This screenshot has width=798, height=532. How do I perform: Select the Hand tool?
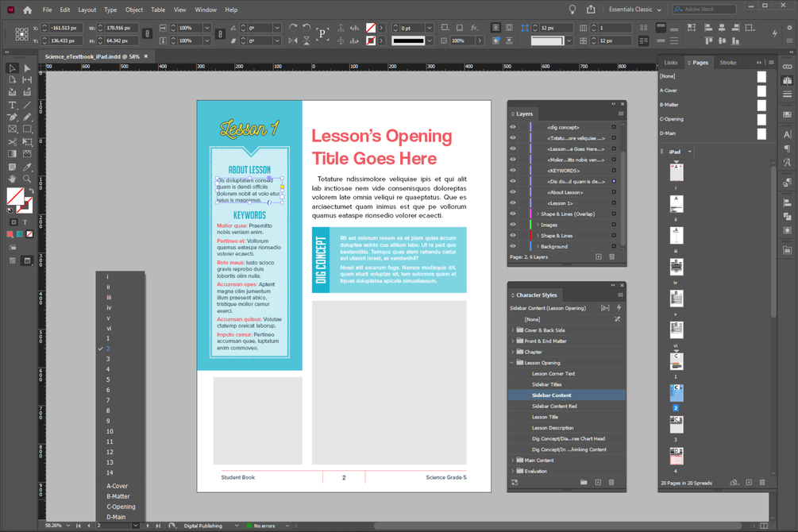coord(12,179)
